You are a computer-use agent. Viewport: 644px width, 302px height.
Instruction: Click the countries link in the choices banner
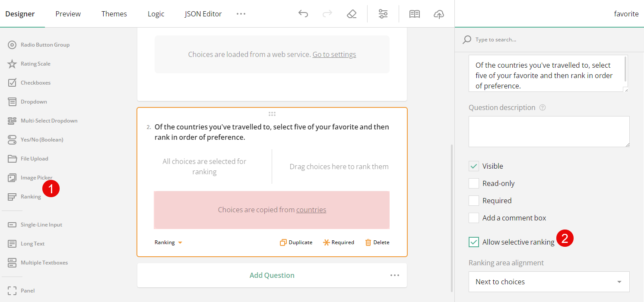[311, 210]
